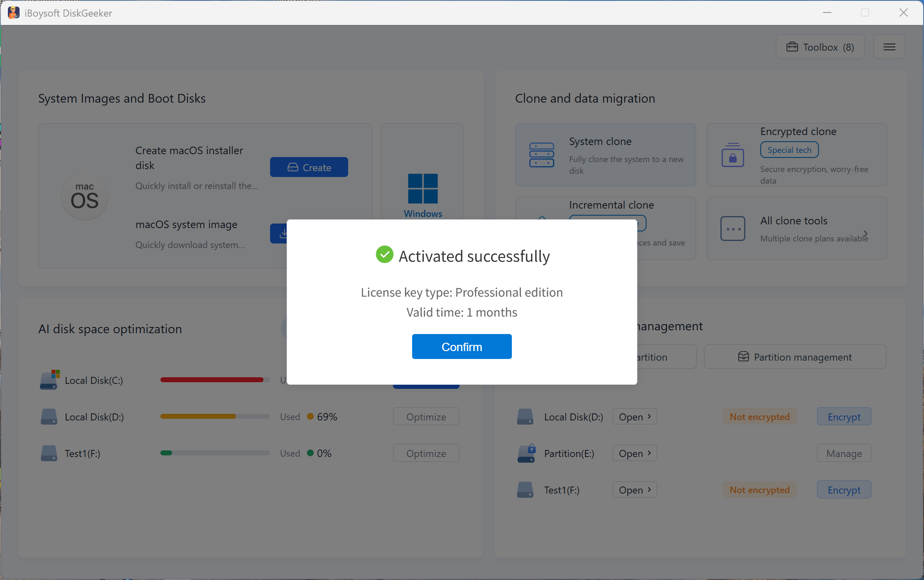The width and height of the screenshot is (924, 580).
Task: Create the macOS installer disk
Action: (309, 167)
